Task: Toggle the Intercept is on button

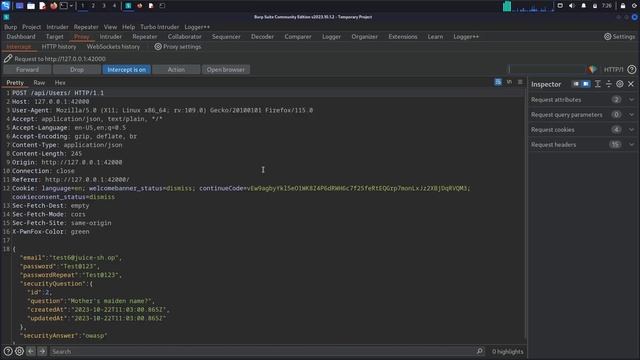Action: click(x=127, y=70)
